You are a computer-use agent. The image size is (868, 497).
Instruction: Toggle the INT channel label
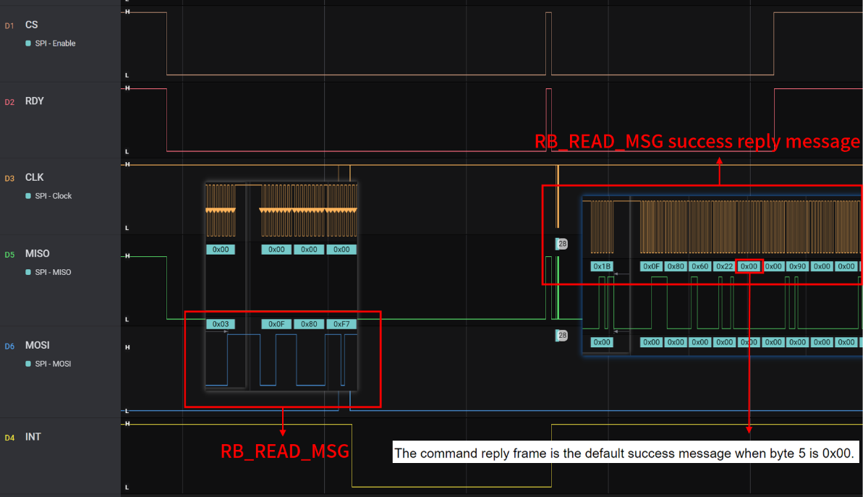coord(33,436)
